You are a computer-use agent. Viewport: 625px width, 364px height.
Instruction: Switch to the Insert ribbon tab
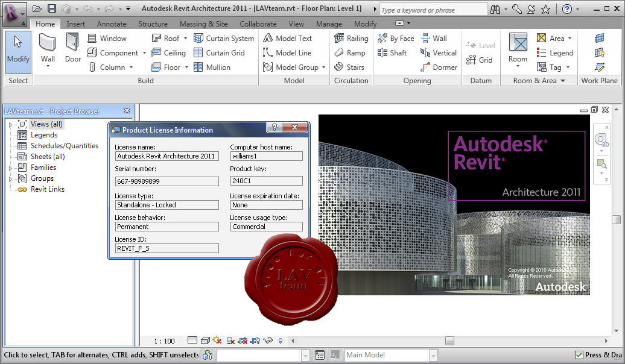pos(76,24)
